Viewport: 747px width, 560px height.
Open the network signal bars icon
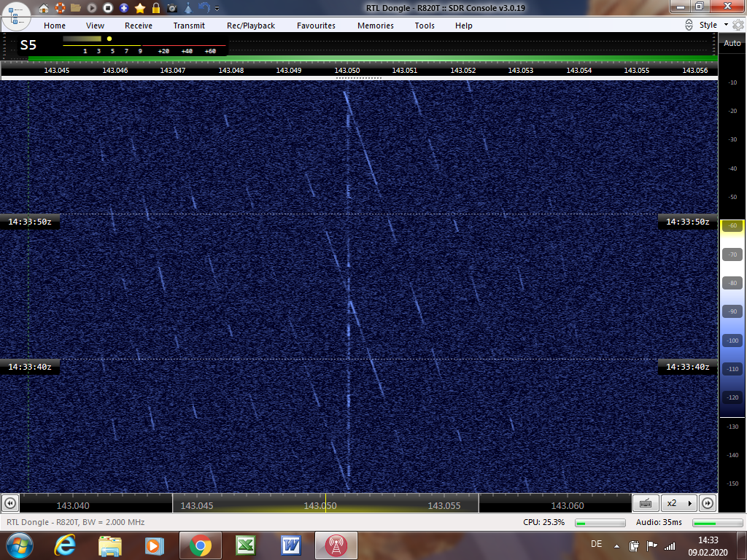click(x=670, y=545)
